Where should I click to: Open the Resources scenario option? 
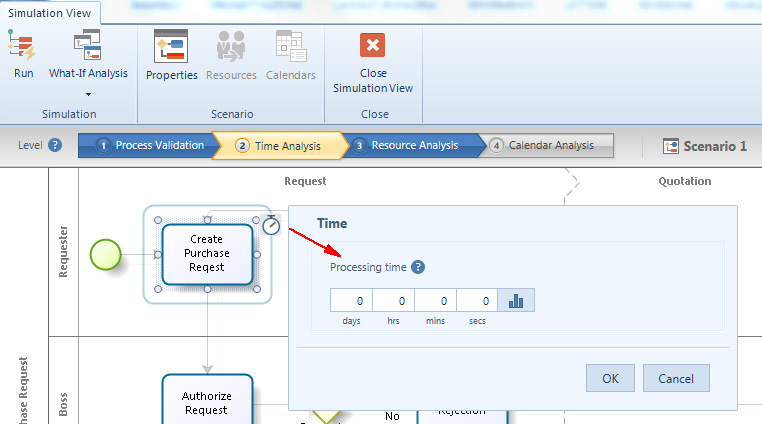(x=231, y=55)
